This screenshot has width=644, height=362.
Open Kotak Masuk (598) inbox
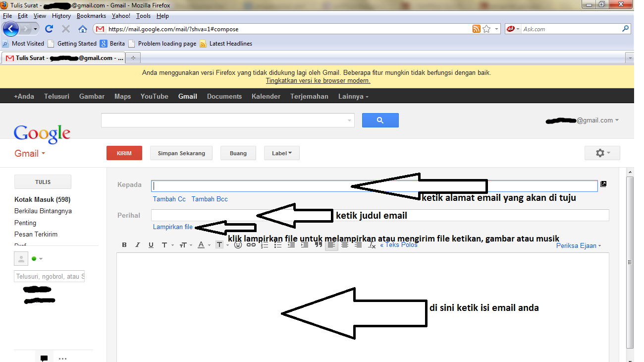coord(43,200)
